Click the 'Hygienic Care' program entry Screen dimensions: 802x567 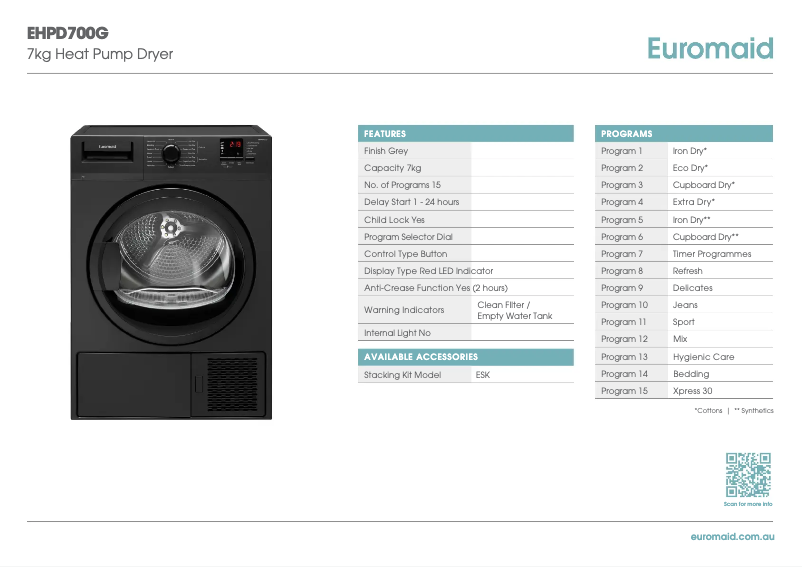click(703, 357)
